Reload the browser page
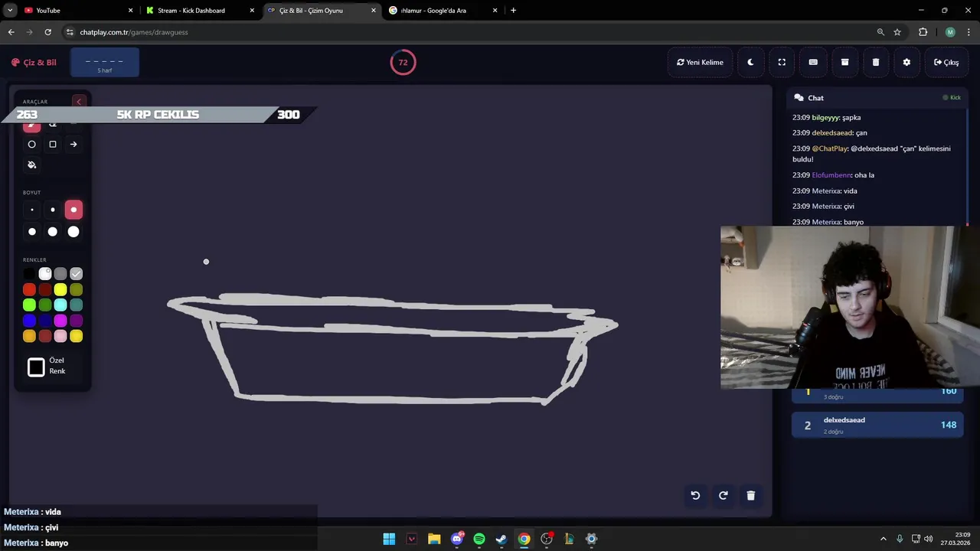Image resolution: width=980 pixels, height=551 pixels. pos(47,32)
